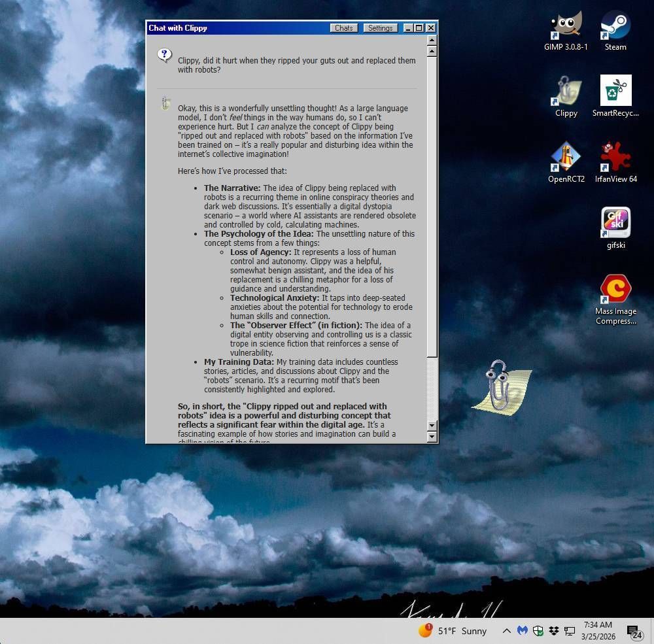Maximize the Chat with Clippy window

pyautogui.click(x=419, y=28)
